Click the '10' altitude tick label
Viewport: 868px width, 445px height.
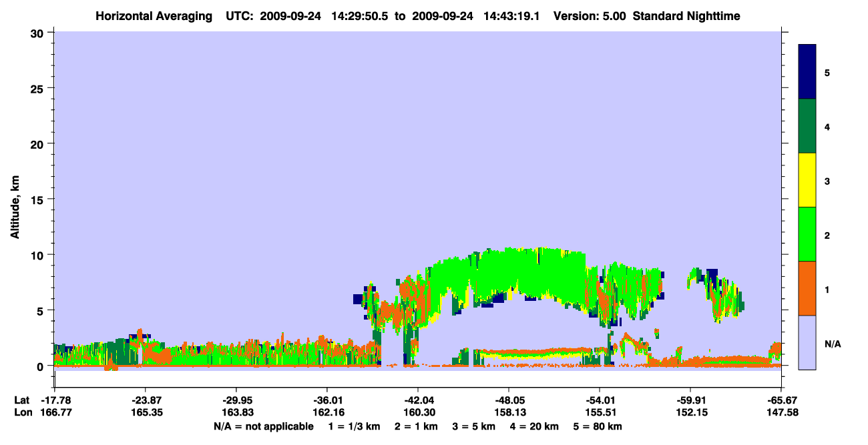point(39,255)
